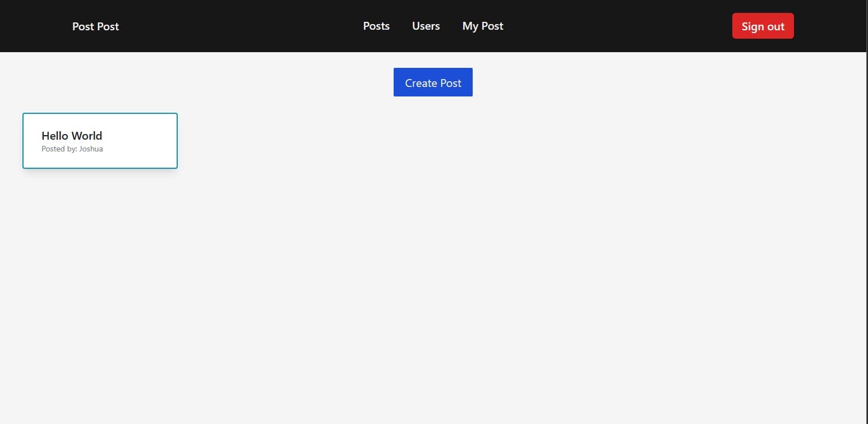Click the Post Post site logo
This screenshot has height=424, width=868.
(95, 26)
